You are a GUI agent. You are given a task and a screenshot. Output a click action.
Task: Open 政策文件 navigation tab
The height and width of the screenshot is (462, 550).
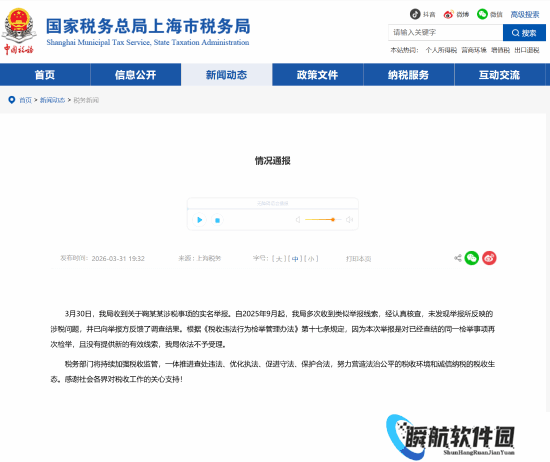pyautogui.click(x=317, y=75)
